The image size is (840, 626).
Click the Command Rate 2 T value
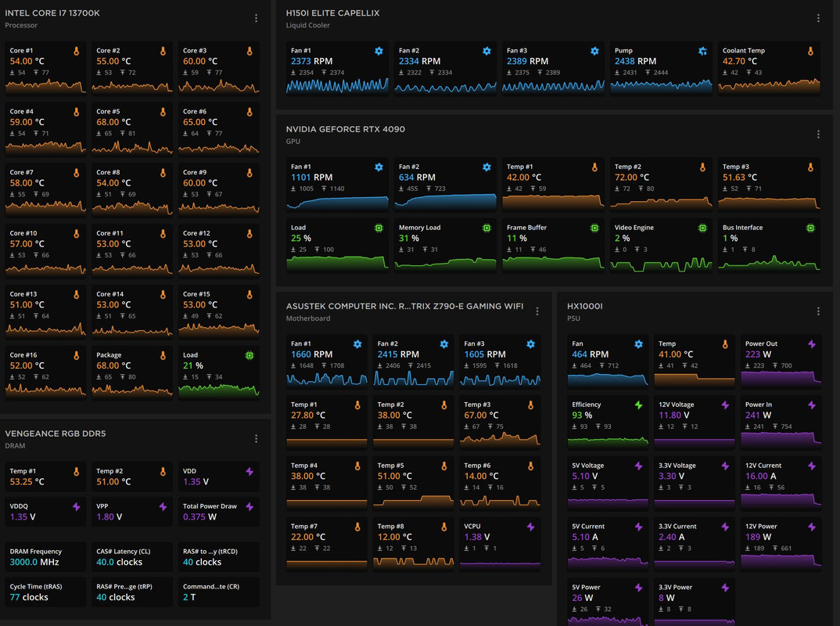pyautogui.click(x=189, y=597)
